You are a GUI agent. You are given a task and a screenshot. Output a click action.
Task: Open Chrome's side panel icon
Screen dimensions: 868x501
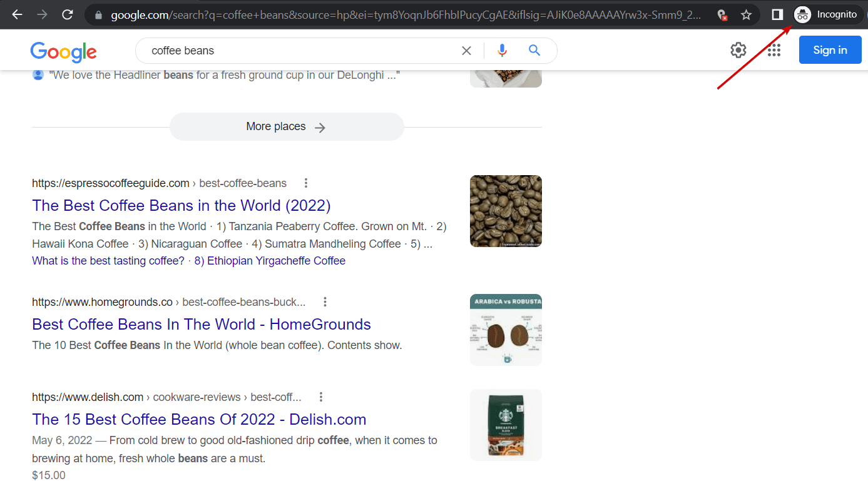tap(776, 14)
